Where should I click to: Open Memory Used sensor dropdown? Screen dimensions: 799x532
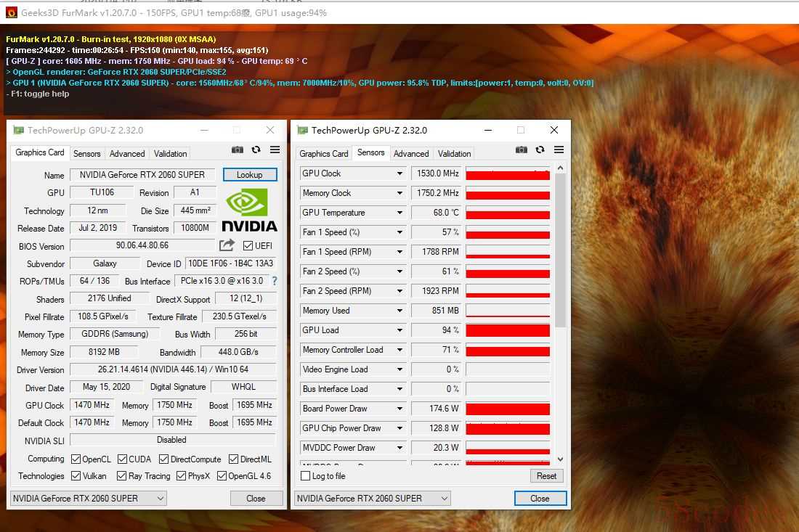click(400, 311)
